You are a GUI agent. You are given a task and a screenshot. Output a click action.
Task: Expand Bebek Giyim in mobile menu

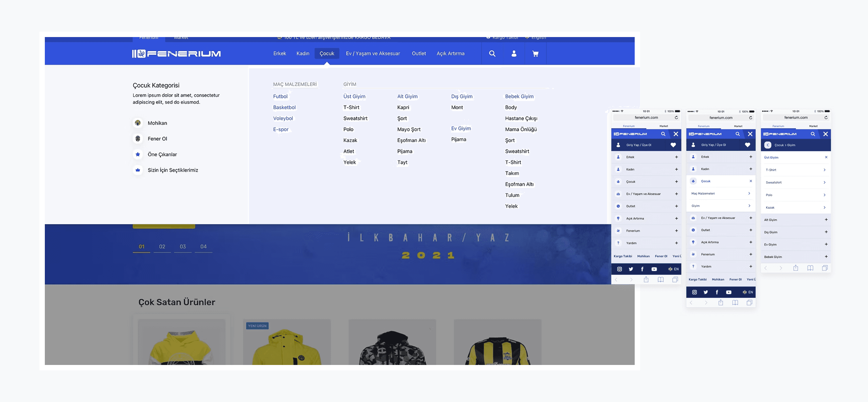tap(826, 257)
